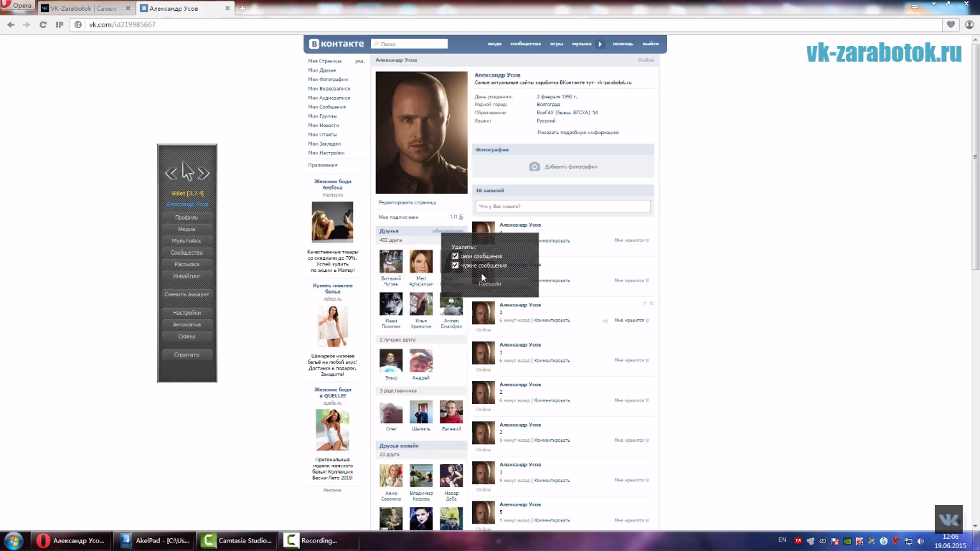Click the NVIDIA tray icon
This screenshot has height=551, width=980.
tap(847, 541)
